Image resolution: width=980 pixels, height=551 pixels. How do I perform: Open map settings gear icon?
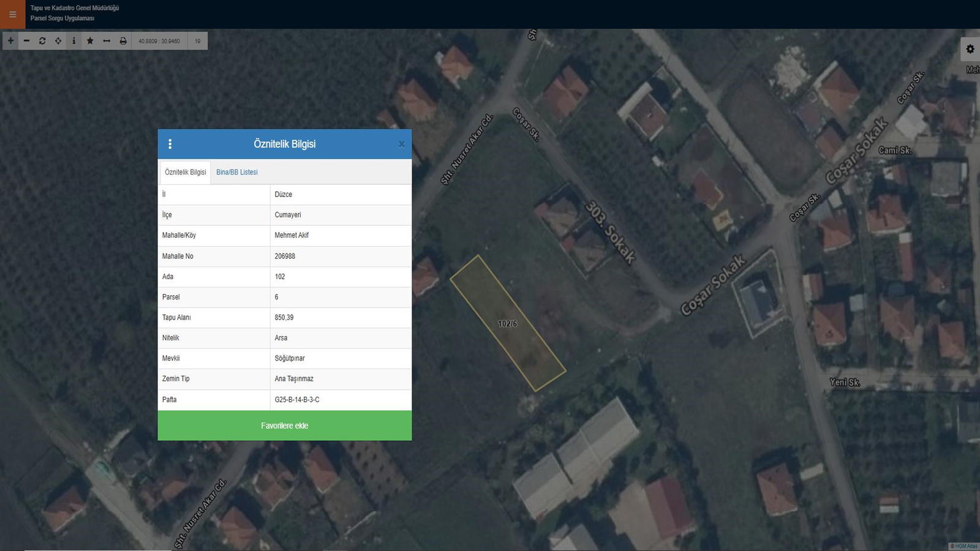[970, 49]
